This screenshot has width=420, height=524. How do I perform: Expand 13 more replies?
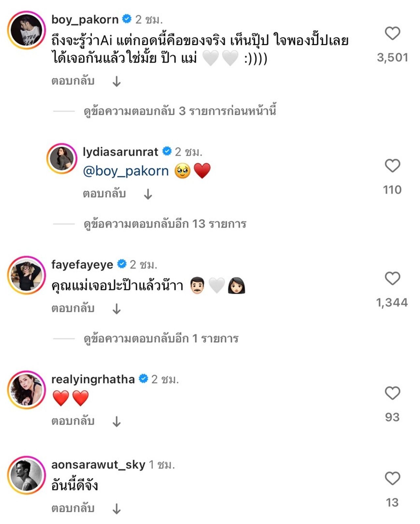(165, 224)
